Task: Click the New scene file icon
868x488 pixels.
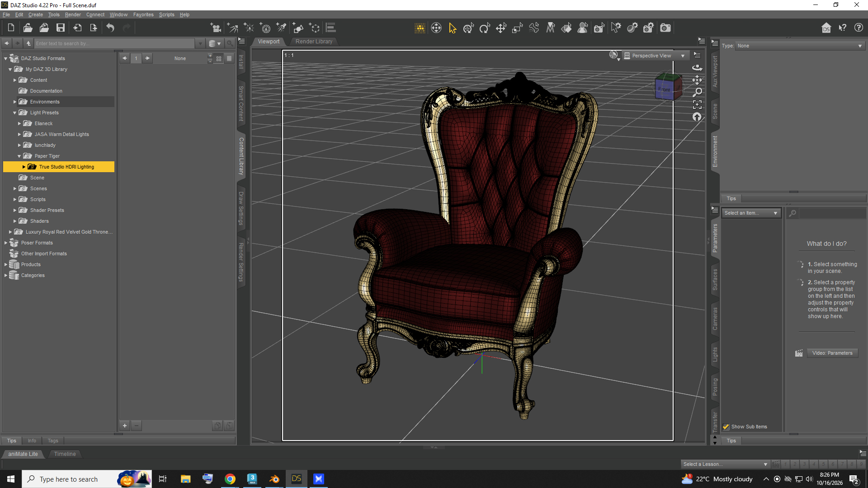Action: coord(11,28)
